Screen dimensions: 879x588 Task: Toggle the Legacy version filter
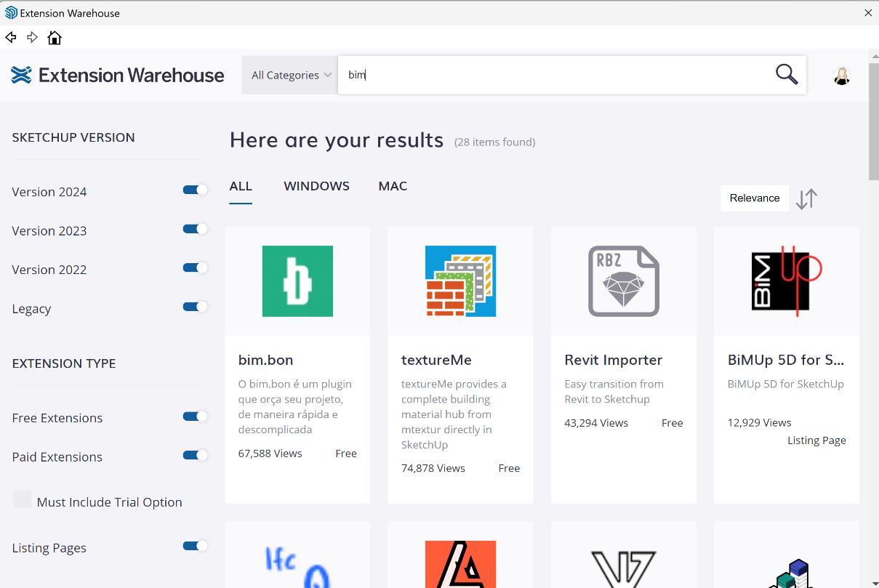click(195, 307)
